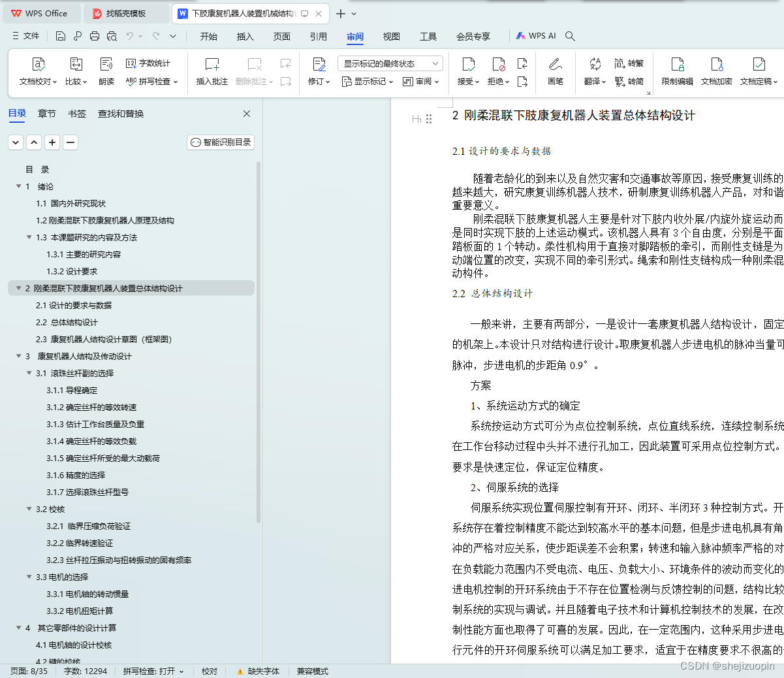Open the 显示标记的最终状态 dropdown
Screen dimensions: 784x678
pos(390,63)
